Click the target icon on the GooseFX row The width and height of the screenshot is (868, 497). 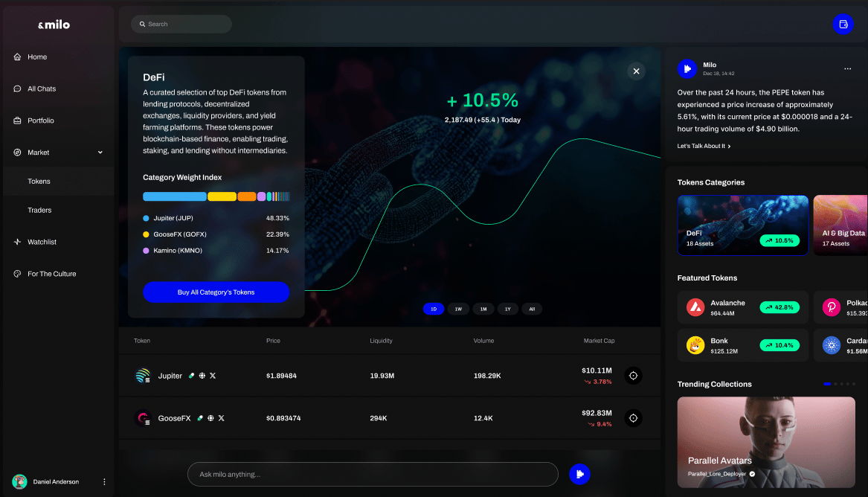coord(633,417)
